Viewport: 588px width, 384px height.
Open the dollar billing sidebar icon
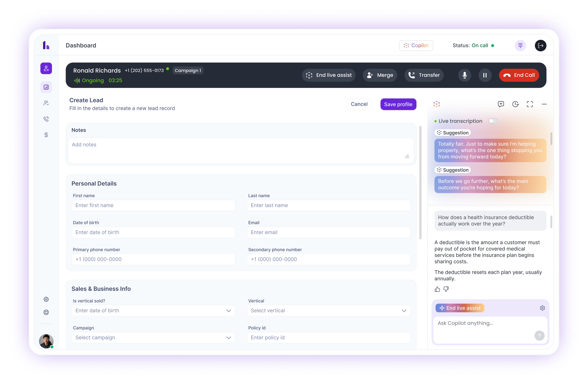pos(46,135)
